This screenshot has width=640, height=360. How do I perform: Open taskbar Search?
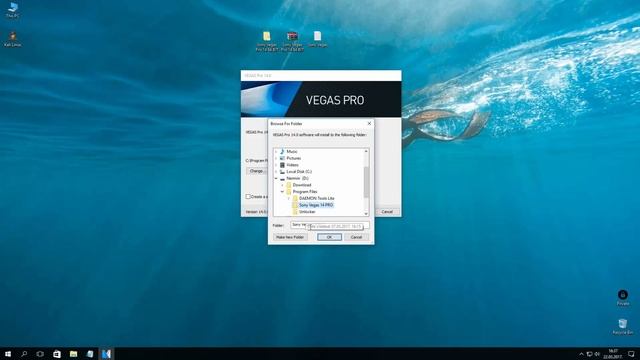[24, 354]
